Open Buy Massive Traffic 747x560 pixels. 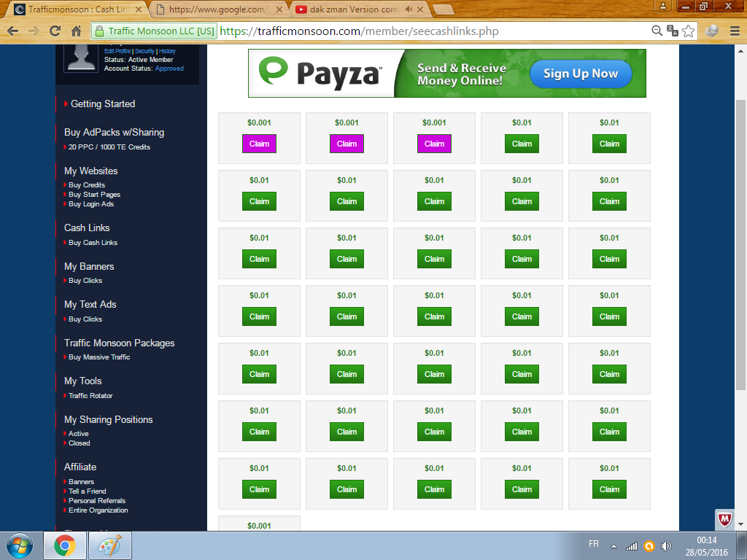click(99, 357)
